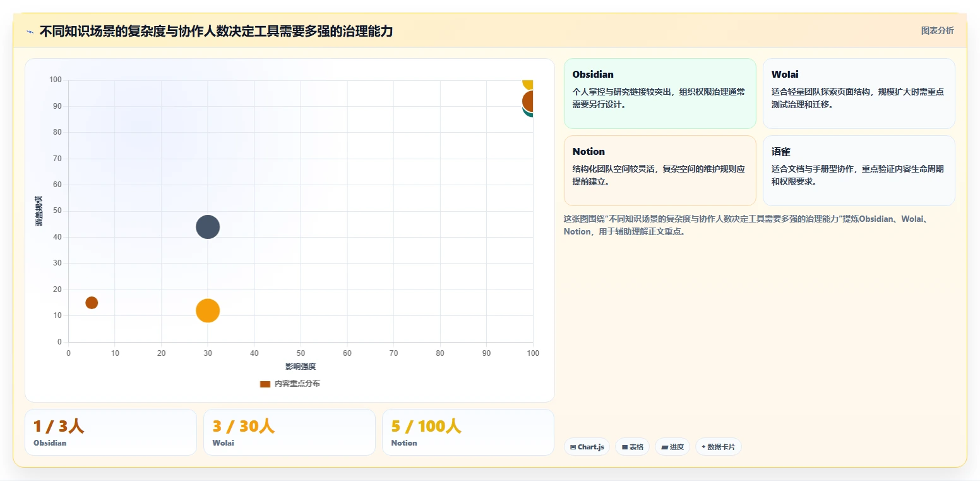
Task: Select the Wolai description card
Action: [x=859, y=94]
